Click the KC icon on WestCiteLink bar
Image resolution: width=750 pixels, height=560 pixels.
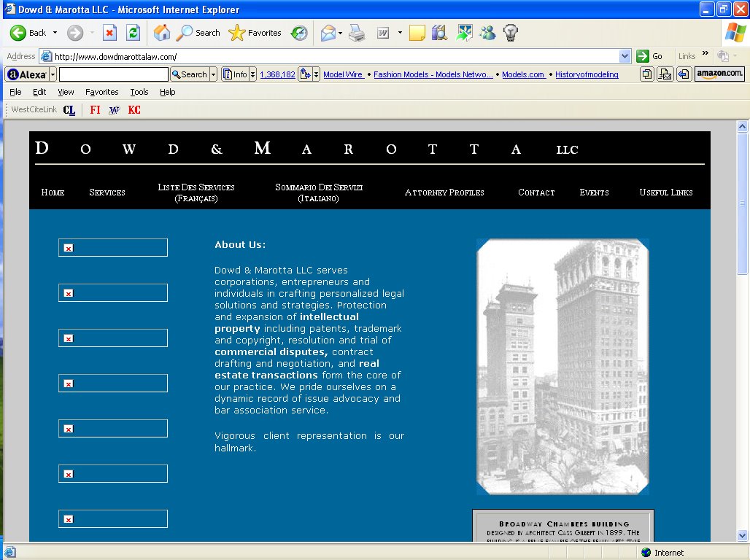[x=134, y=110]
